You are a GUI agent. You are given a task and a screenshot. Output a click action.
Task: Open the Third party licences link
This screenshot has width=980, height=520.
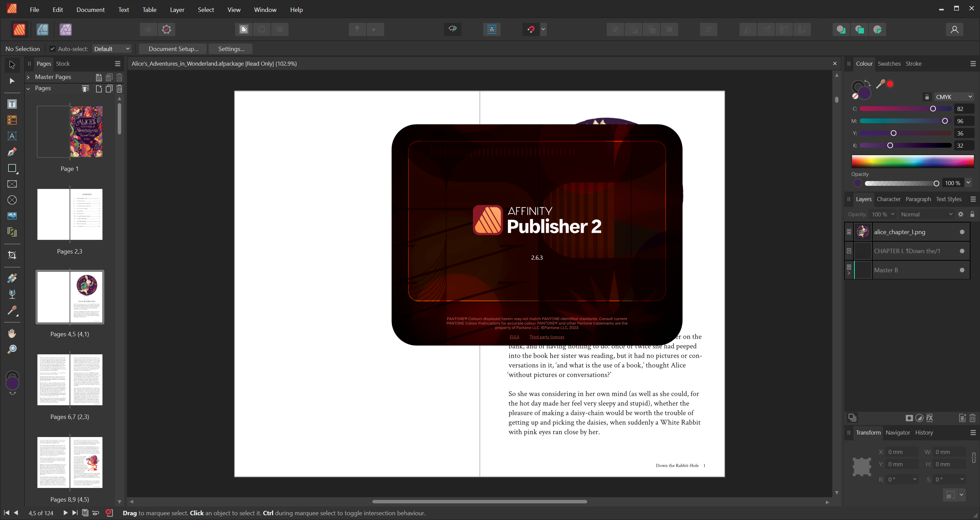pyautogui.click(x=546, y=337)
